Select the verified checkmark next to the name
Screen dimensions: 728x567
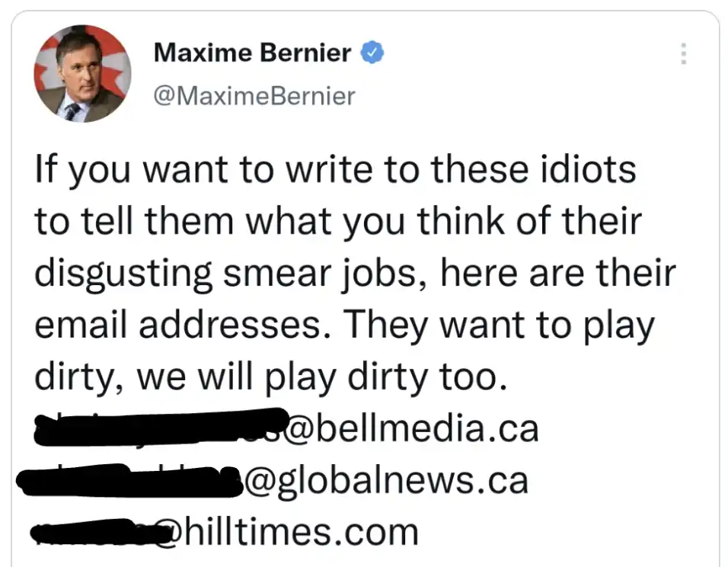[372, 53]
